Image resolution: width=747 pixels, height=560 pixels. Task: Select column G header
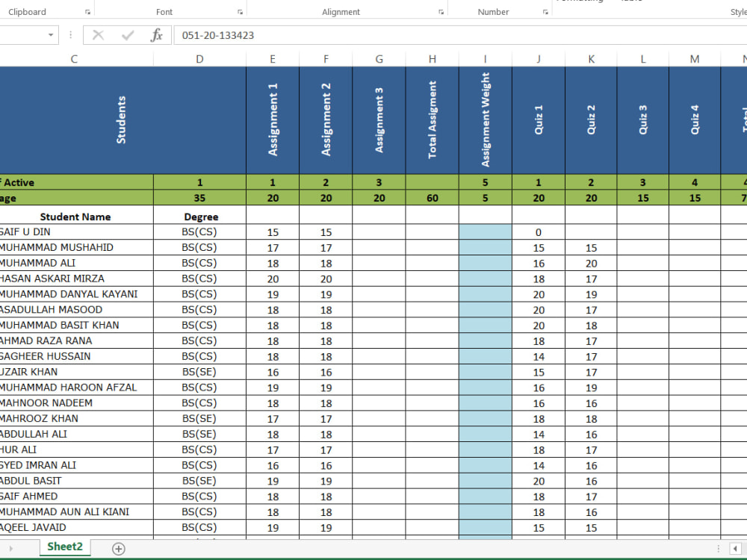(379, 59)
